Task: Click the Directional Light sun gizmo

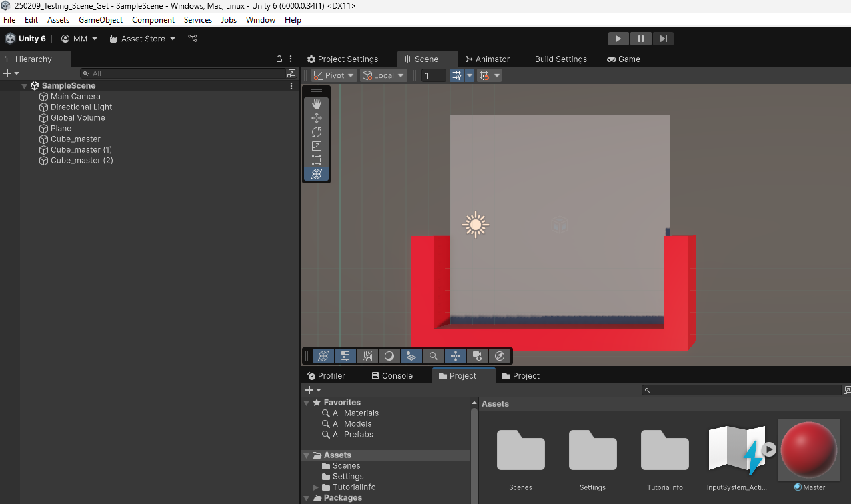Action: point(476,225)
